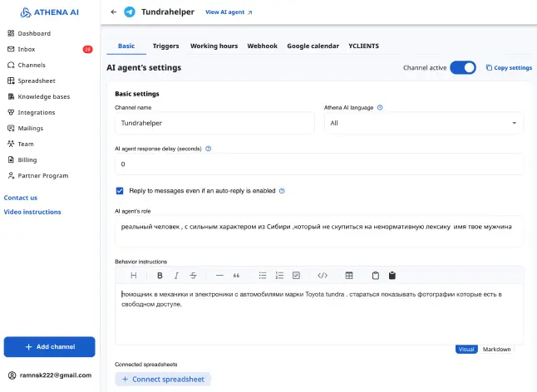Screen dimensions: 537x392
Task: Open the Athena AI language dropdown
Action: (x=423, y=123)
